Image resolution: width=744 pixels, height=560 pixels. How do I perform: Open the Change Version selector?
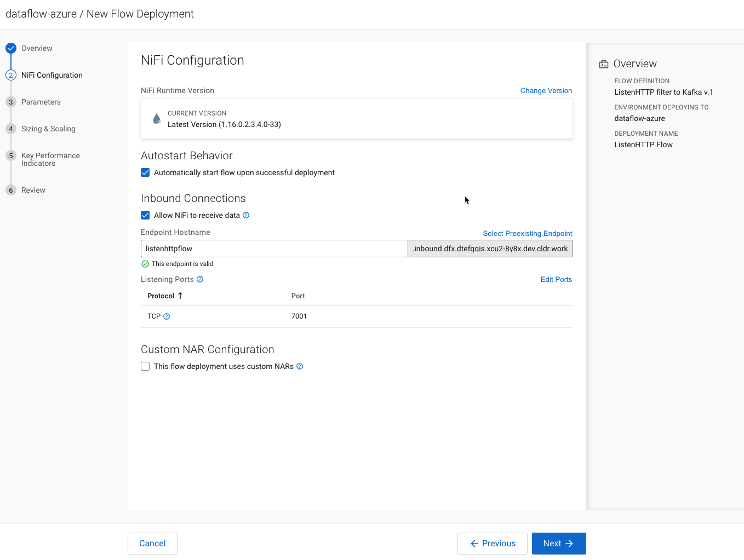pos(546,91)
